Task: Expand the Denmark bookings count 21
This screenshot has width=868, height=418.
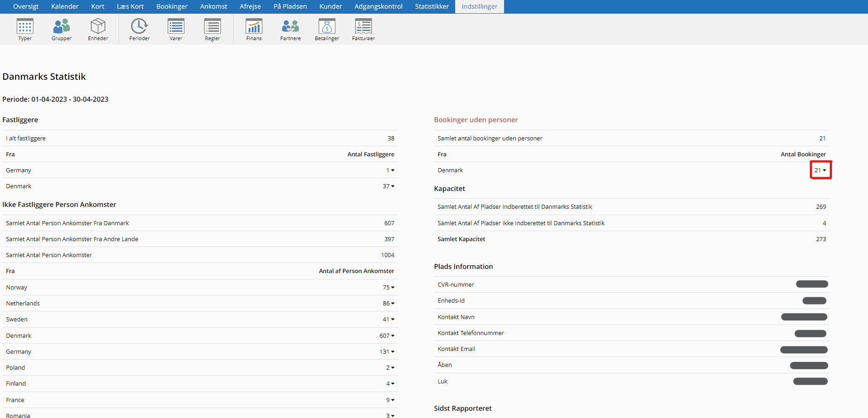Action: [x=821, y=170]
